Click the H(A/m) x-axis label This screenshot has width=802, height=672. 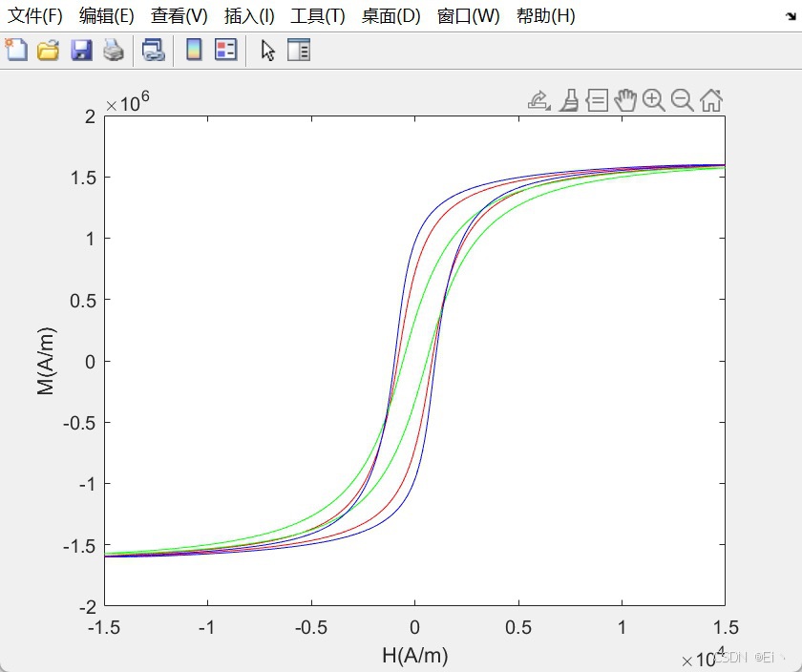(x=414, y=655)
